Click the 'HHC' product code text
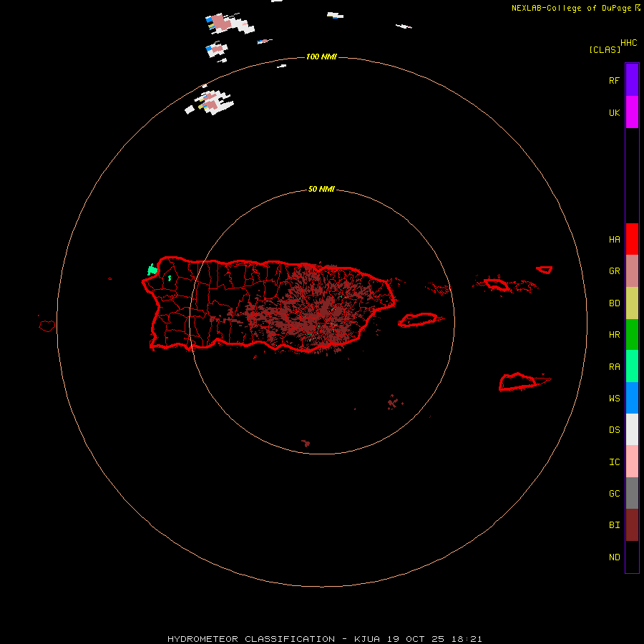 point(628,43)
